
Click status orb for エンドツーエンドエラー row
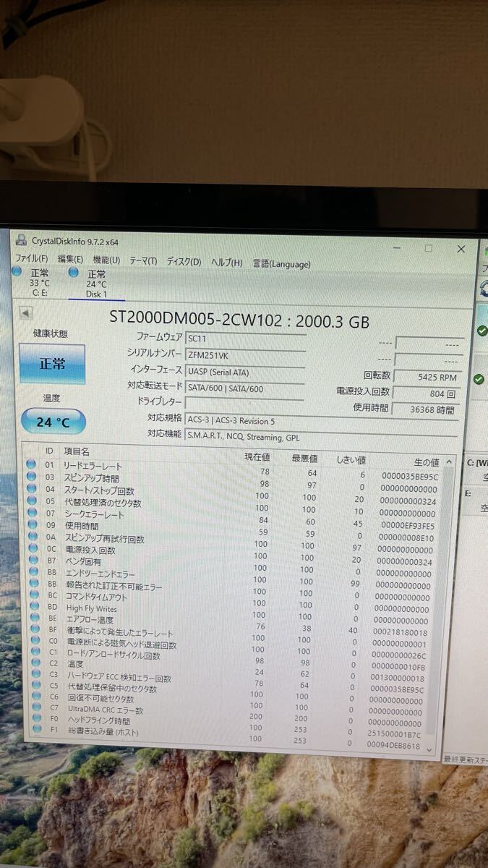[33, 572]
